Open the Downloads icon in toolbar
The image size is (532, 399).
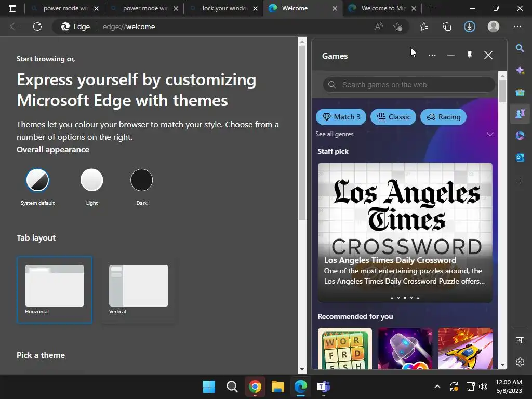(x=470, y=26)
